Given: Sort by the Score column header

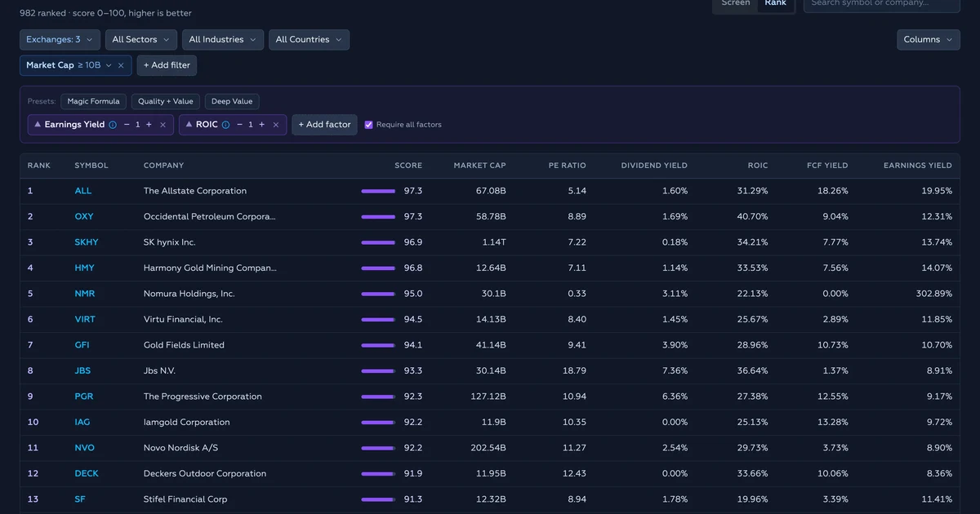Looking at the screenshot, I should pos(408,166).
